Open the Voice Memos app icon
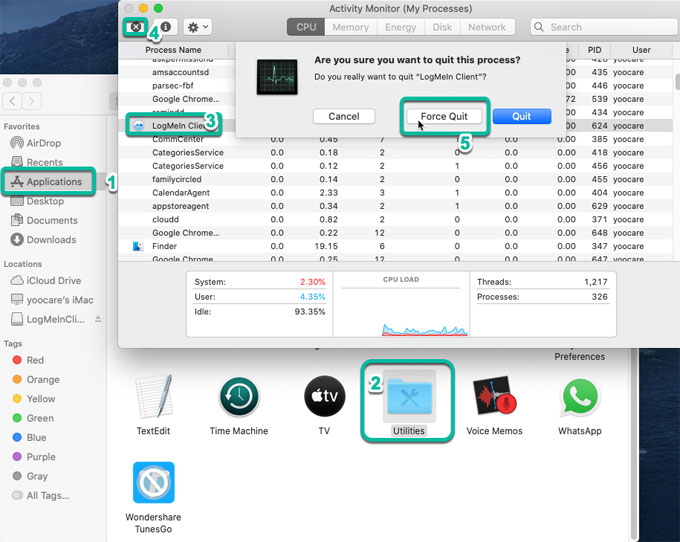This screenshot has width=680, height=542. (x=493, y=398)
